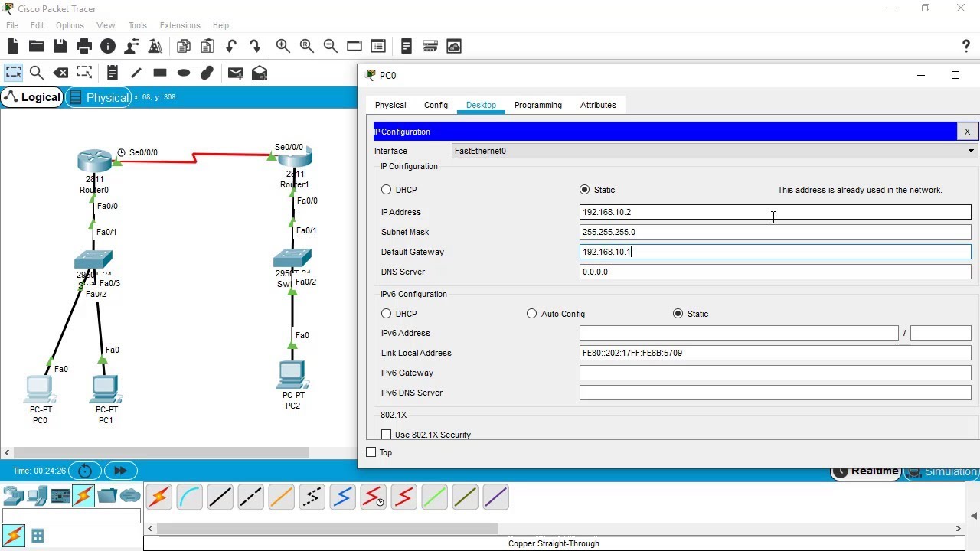Pick the Copper Straight-Through cable
The image size is (980, 551).
[220, 497]
